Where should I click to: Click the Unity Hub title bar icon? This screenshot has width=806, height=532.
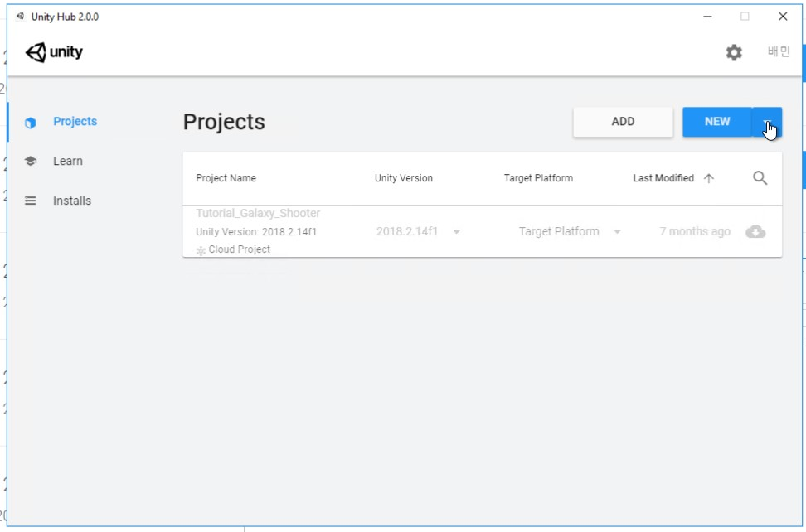point(20,17)
